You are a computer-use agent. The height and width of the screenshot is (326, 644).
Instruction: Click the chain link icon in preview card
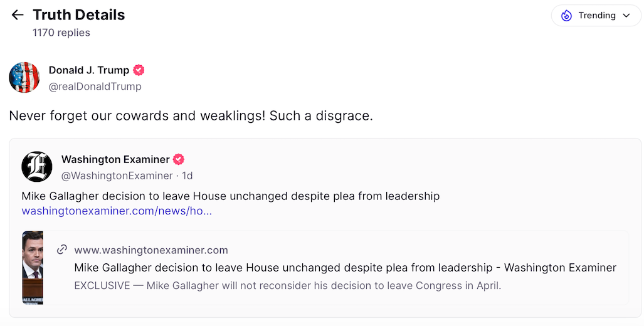(x=61, y=250)
